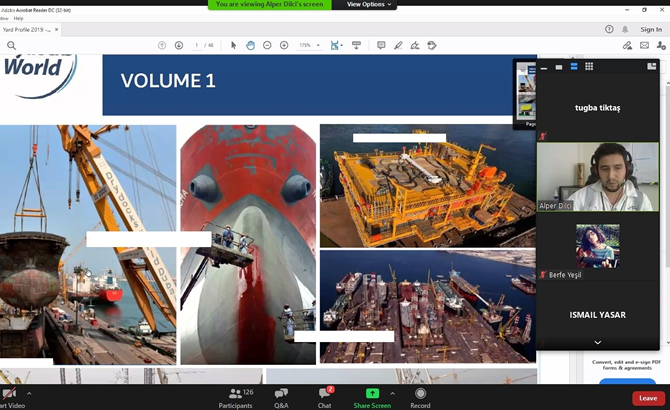Click the red Leave button

coord(645,397)
